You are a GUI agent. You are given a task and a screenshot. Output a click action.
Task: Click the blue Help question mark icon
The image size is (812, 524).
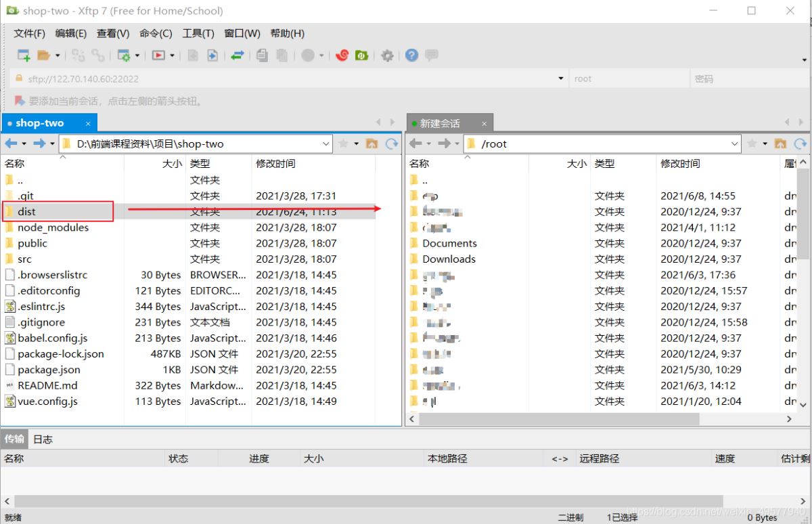tap(411, 56)
